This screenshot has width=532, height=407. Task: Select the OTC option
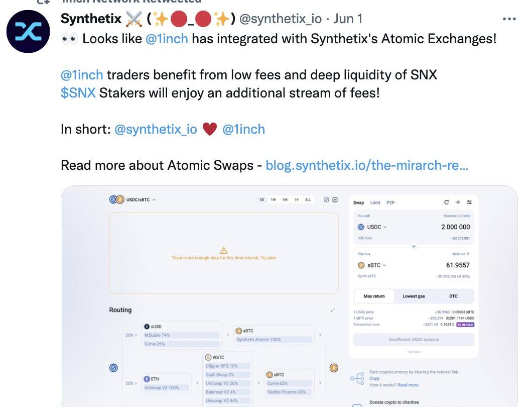[453, 296]
